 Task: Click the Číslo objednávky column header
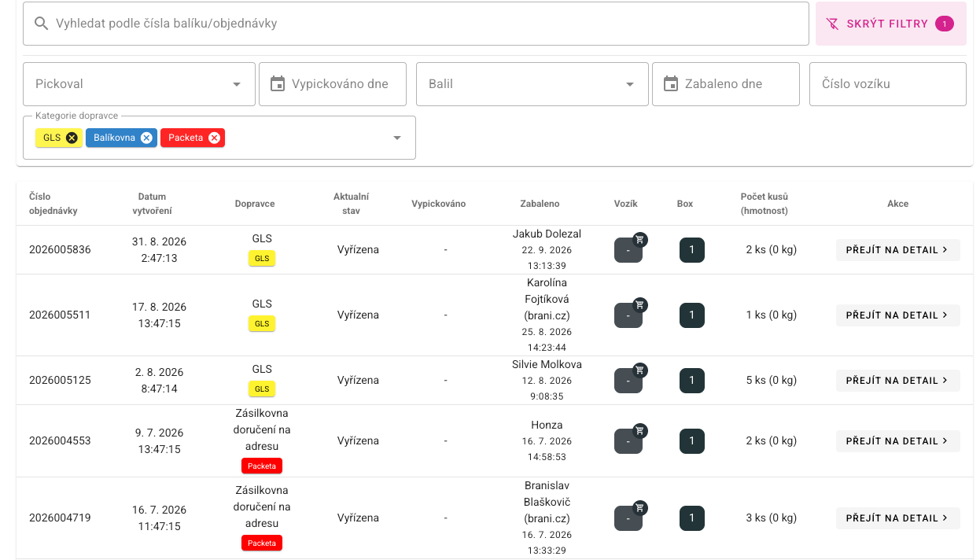tap(53, 204)
